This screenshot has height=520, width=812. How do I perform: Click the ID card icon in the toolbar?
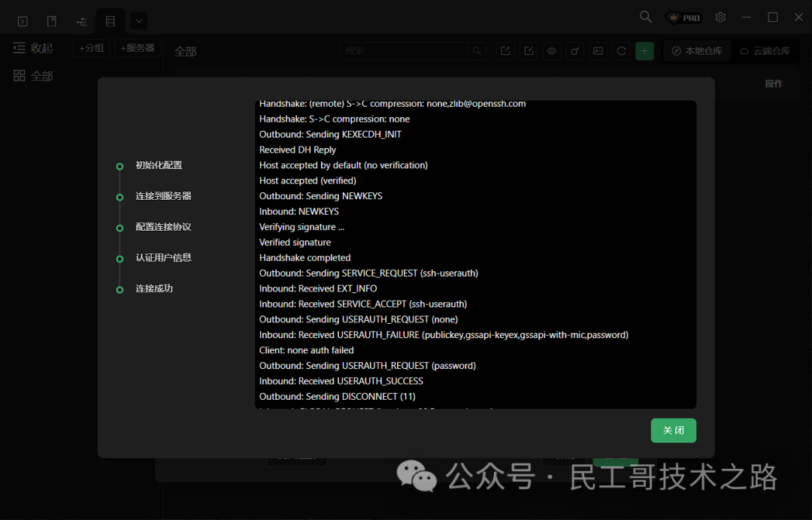click(598, 50)
